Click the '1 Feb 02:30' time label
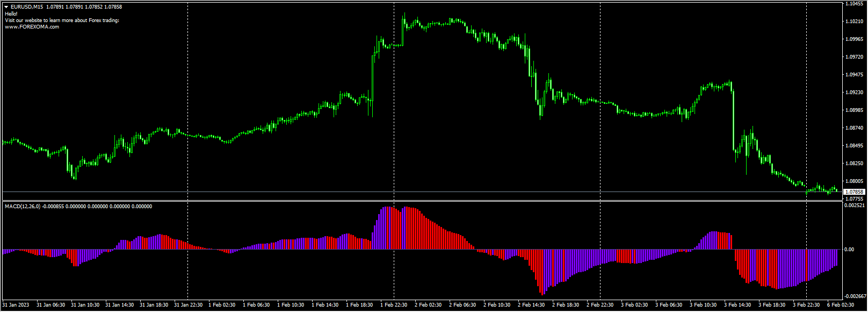868x312 pixels. (x=222, y=305)
